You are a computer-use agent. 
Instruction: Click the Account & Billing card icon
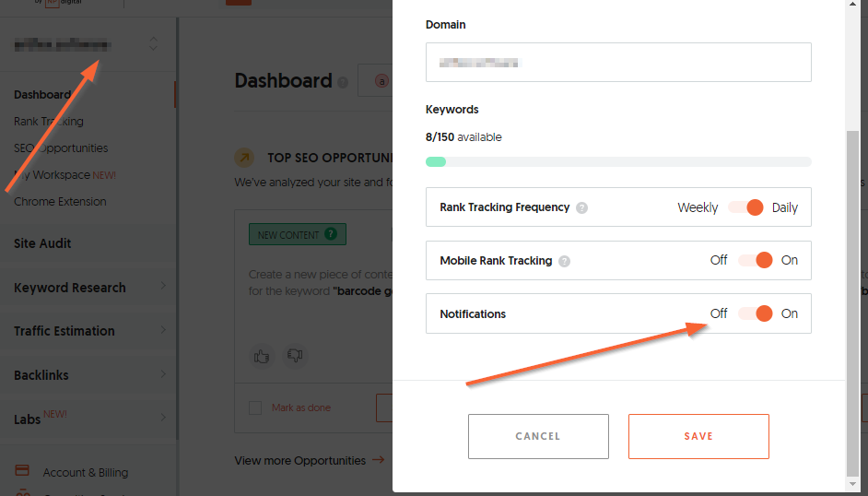click(22, 470)
